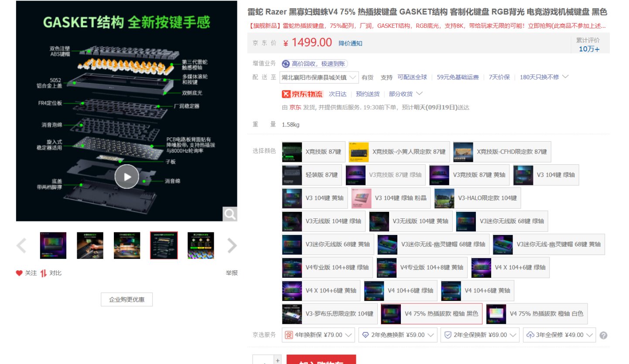
Task: Choose V3 104键 绿轴 粉晶 variant
Action: click(x=391, y=198)
